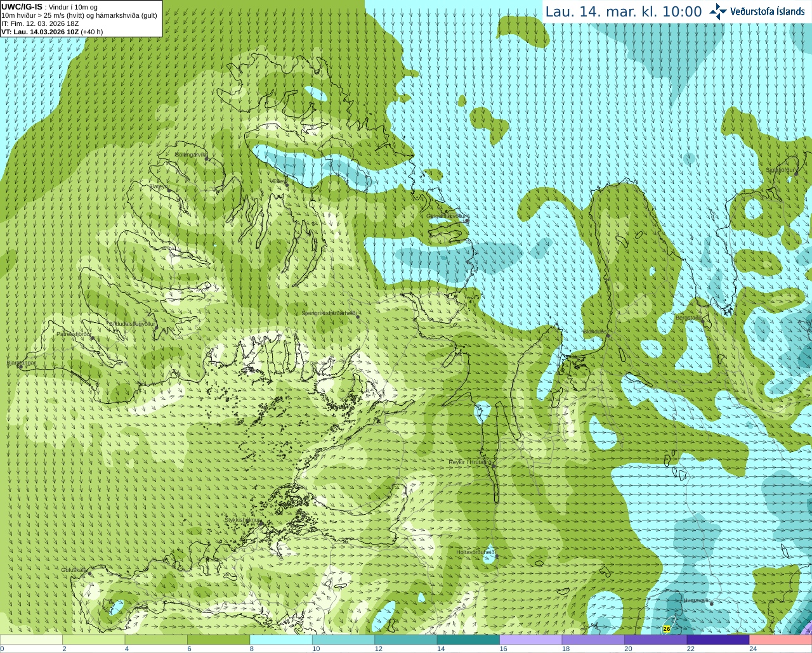
Task: Click the 'IT: Fim. 12. 03. 2026 18Z' line
Action: [x=40, y=23]
